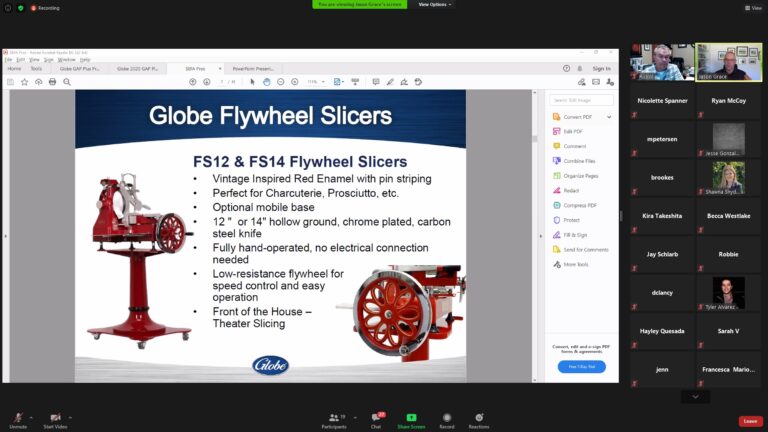768x432 pixels.
Task: Click Acrobat help question-mark icon
Action: tap(566, 69)
